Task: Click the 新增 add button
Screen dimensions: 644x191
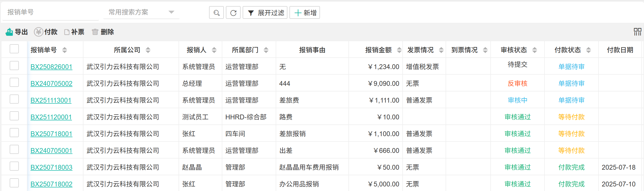Action: (x=305, y=13)
